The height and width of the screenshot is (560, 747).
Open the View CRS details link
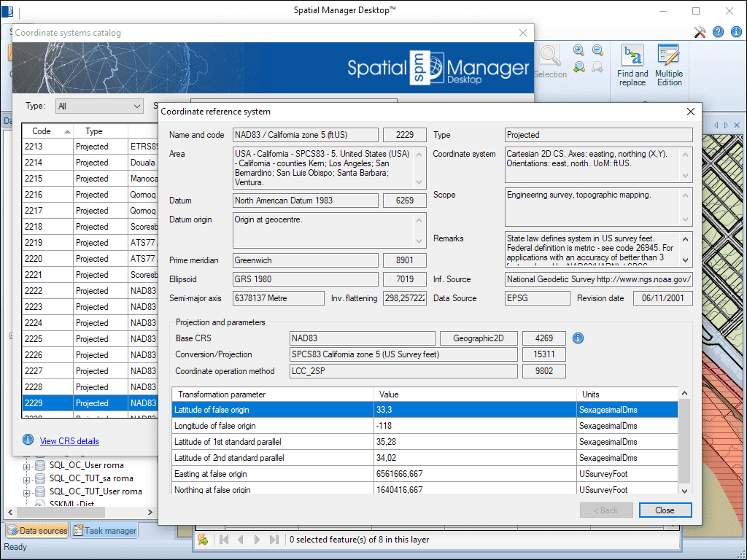pyautogui.click(x=69, y=441)
